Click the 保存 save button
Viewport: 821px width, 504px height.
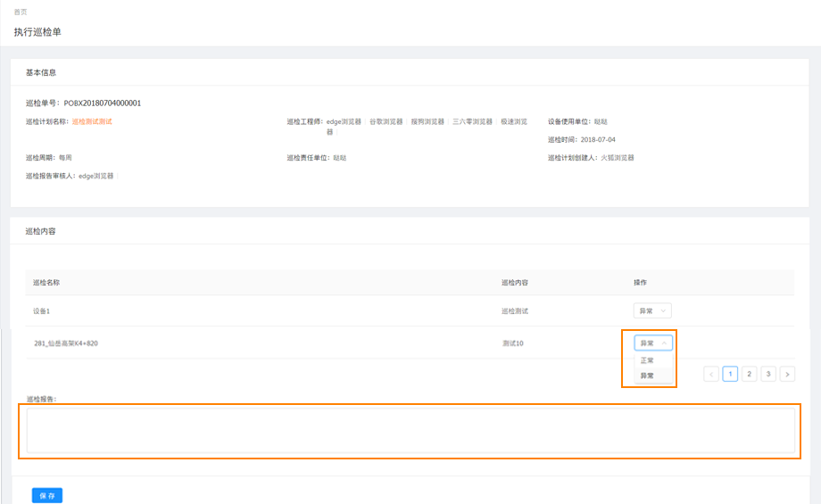46,496
